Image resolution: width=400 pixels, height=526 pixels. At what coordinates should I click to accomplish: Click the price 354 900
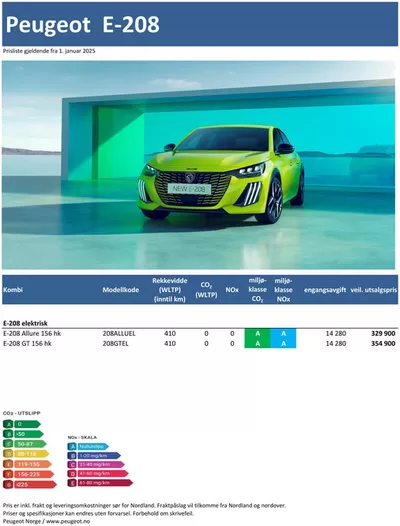point(383,344)
